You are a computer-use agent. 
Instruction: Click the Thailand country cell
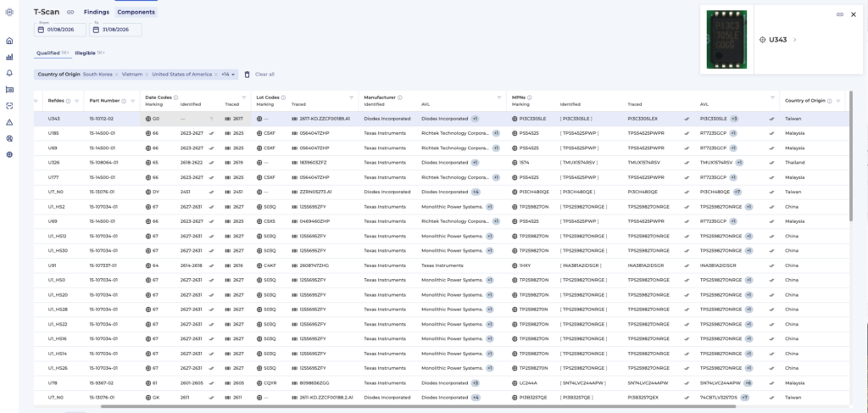(794, 163)
